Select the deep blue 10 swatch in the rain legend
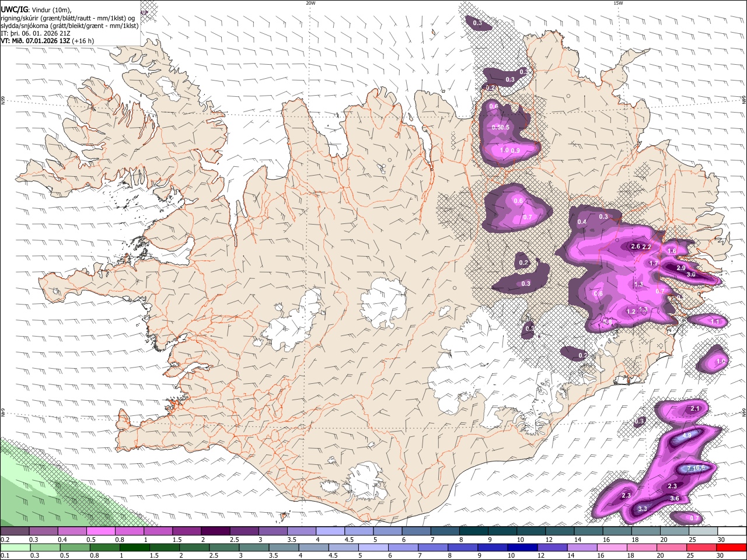This screenshot has width=747, height=560. (522, 547)
